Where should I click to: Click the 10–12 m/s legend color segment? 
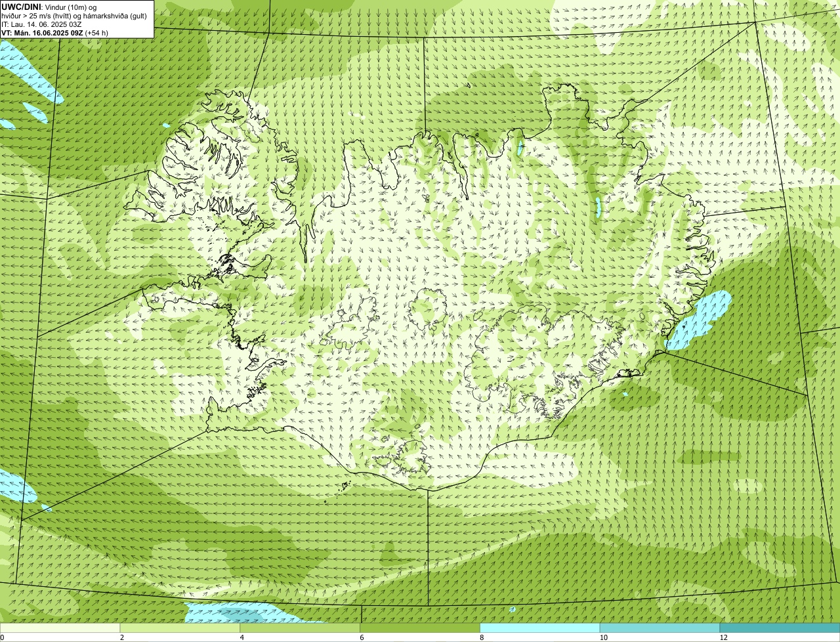[660, 628]
